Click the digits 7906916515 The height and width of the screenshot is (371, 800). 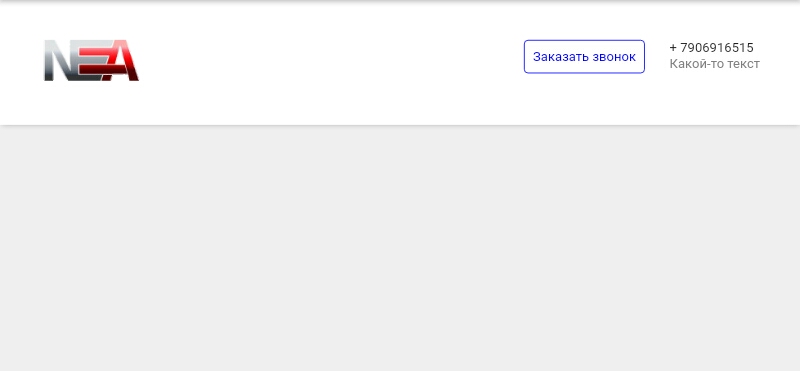[x=717, y=47]
